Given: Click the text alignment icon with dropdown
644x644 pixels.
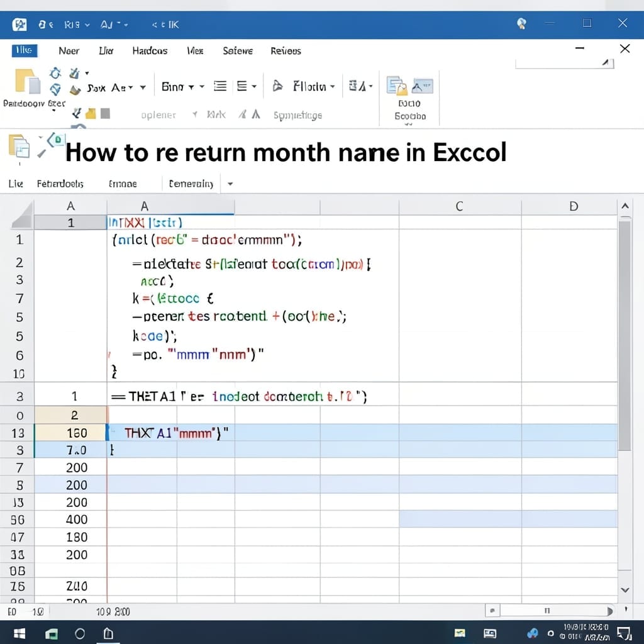Looking at the screenshot, I should click(242, 86).
